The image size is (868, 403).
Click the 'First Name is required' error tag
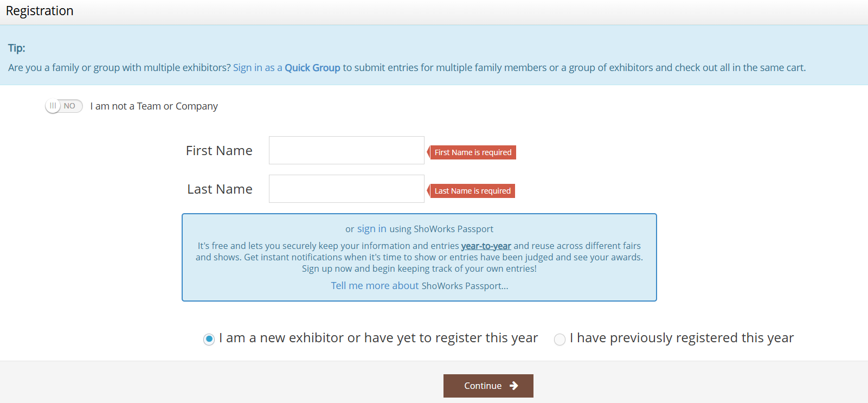(x=473, y=152)
